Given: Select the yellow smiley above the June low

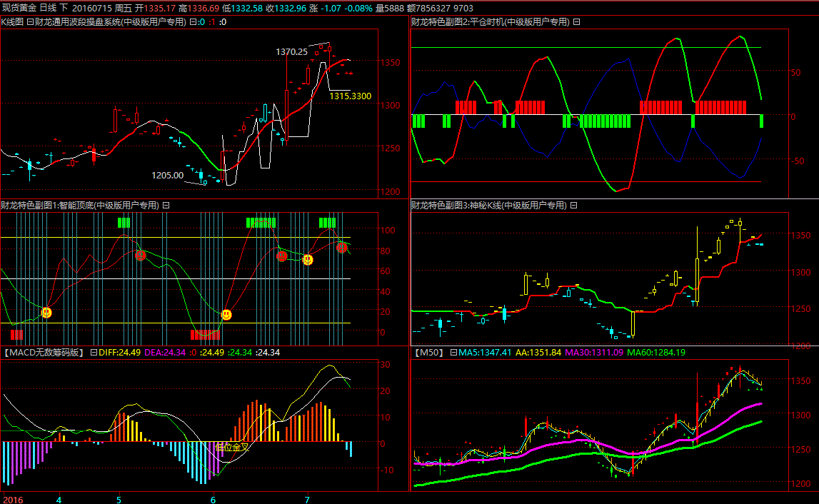Looking at the screenshot, I should click(226, 315).
